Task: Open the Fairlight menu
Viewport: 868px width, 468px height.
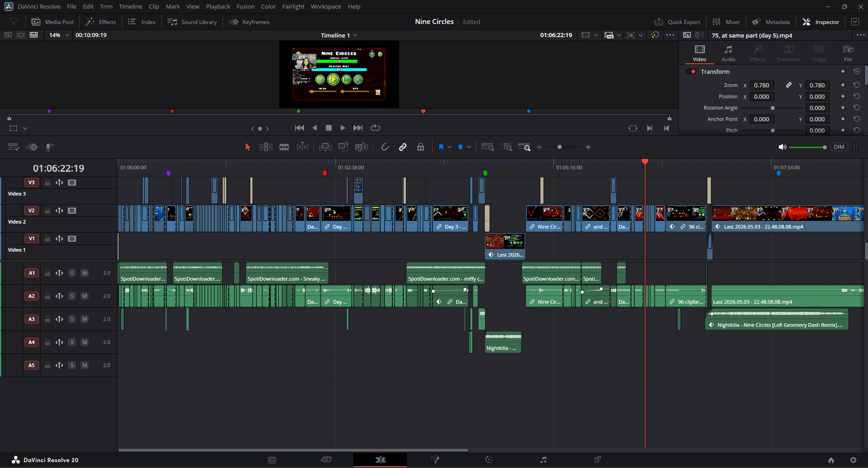Action: [293, 6]
